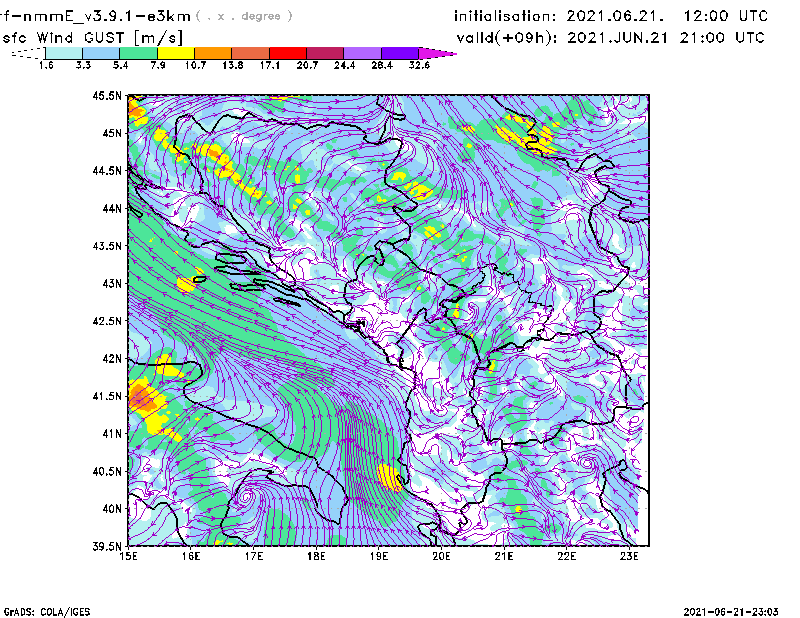Image resolution: width=800 pixels, height=618 pixels.
Task: Click the 41.5N latitude label
Action: pyautogui.click(x=108, y=396)
